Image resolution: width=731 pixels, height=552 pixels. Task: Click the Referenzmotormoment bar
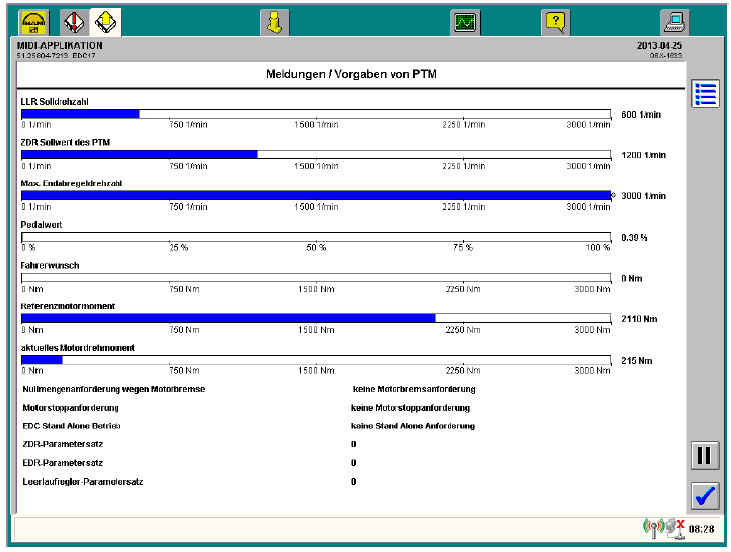[228, 318]
